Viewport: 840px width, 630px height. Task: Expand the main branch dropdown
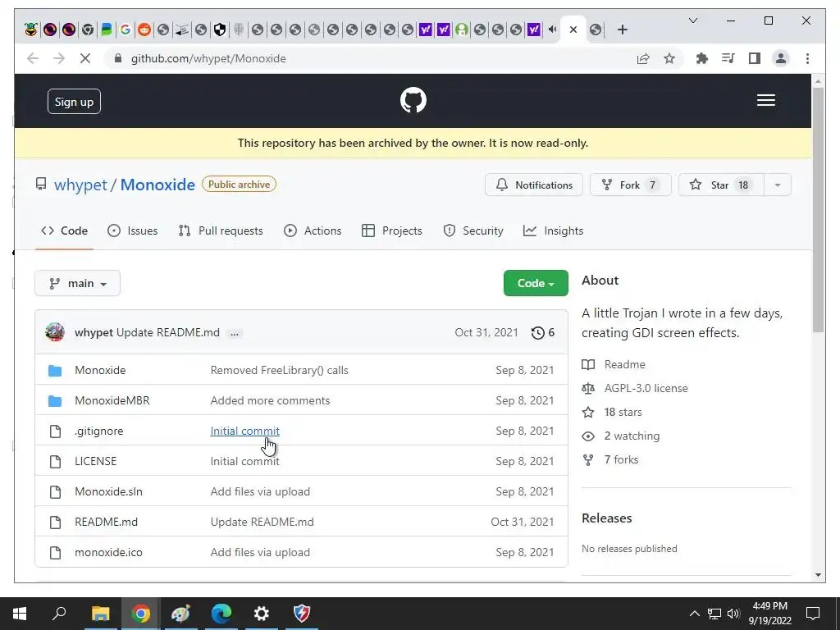pyautogui.click(x=77, y=283)
